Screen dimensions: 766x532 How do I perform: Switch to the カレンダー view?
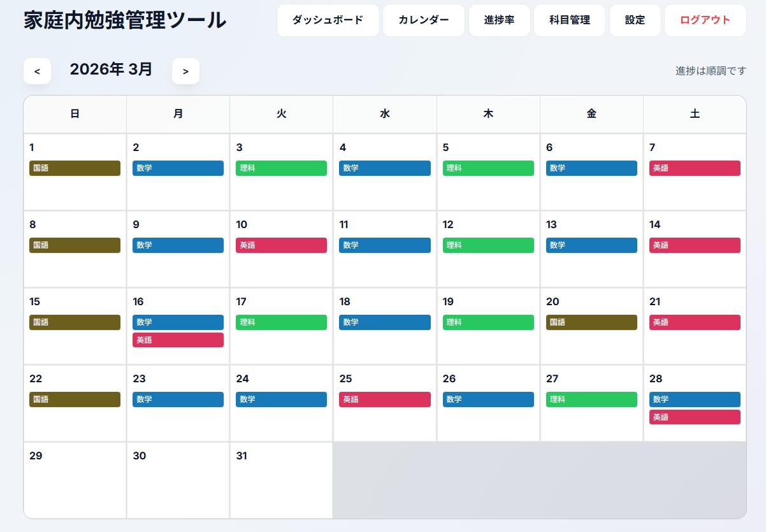click(423, 20)
